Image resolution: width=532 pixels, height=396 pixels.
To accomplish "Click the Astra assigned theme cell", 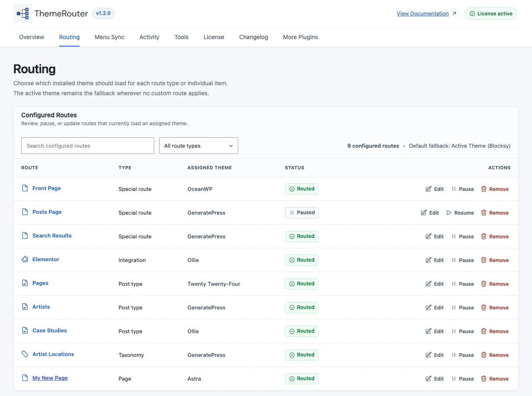I will (194, 379).
